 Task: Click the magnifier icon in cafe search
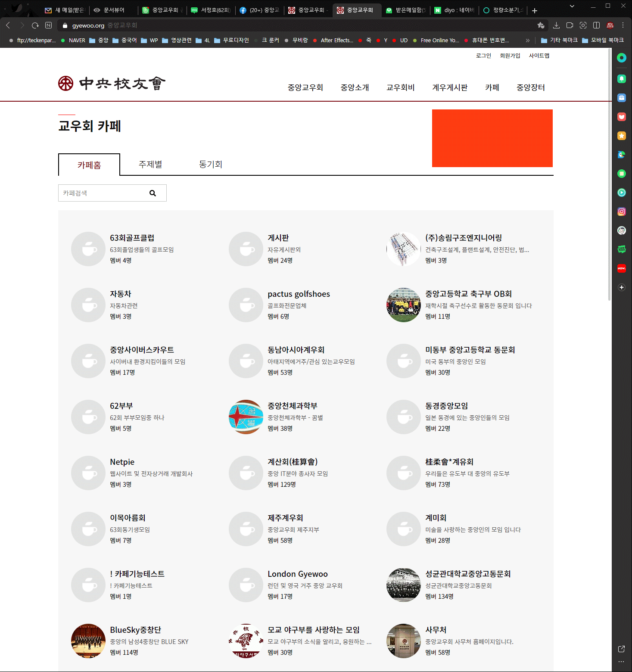click(x=153, y=193)
